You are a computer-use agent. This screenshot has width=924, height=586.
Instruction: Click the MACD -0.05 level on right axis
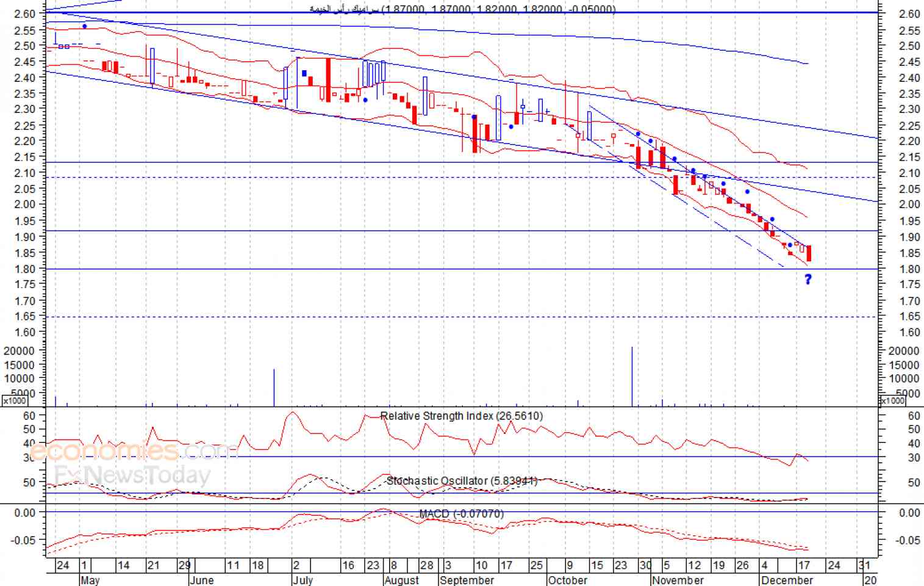pos(908,540)
